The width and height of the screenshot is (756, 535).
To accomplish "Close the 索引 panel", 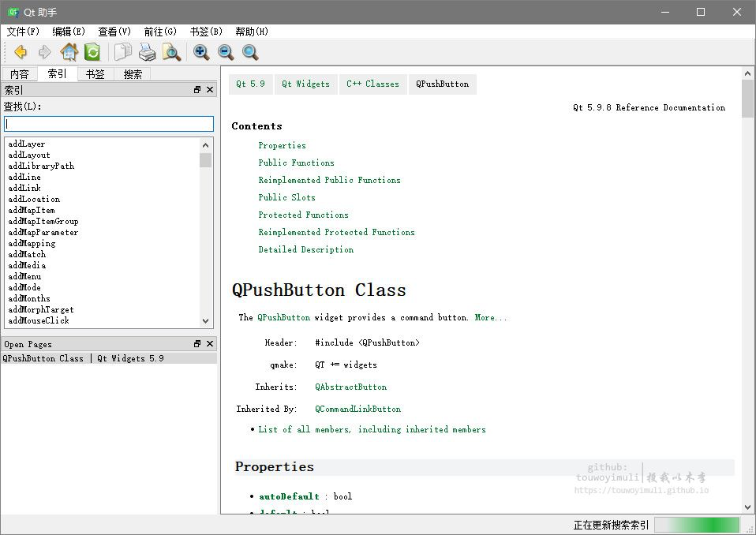I will click(x=210, y=90).
